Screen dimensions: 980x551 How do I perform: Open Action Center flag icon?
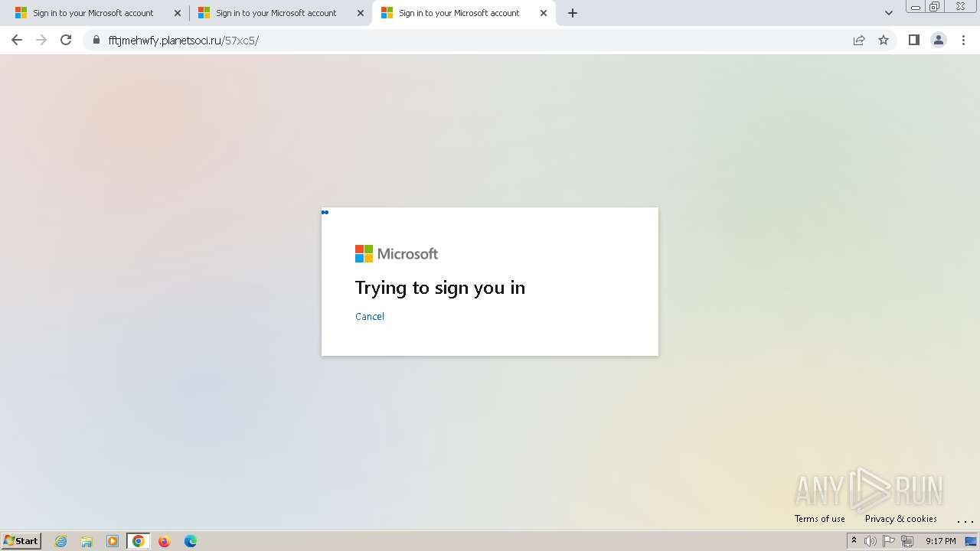pos(889,541)
